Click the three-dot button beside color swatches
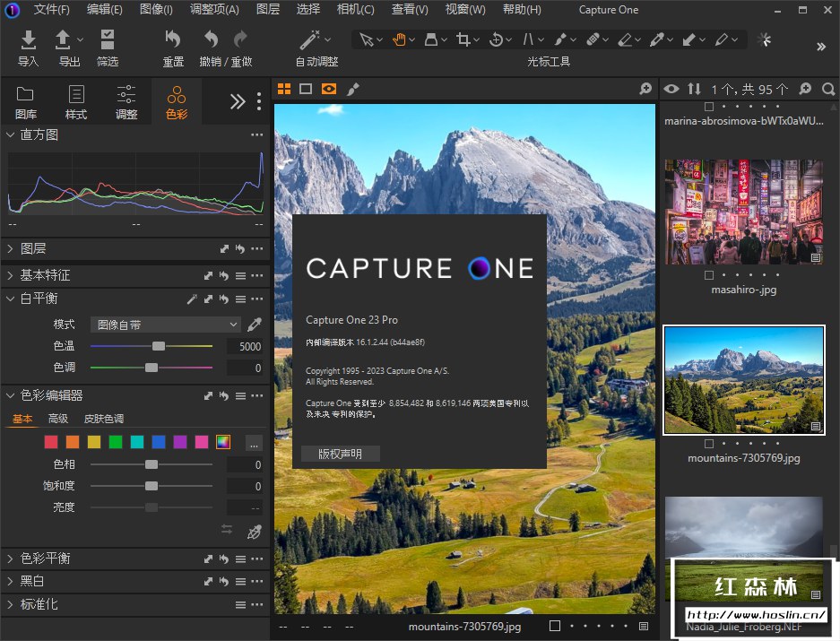This screenshot has width=840, height=641. tap(254, 442)
